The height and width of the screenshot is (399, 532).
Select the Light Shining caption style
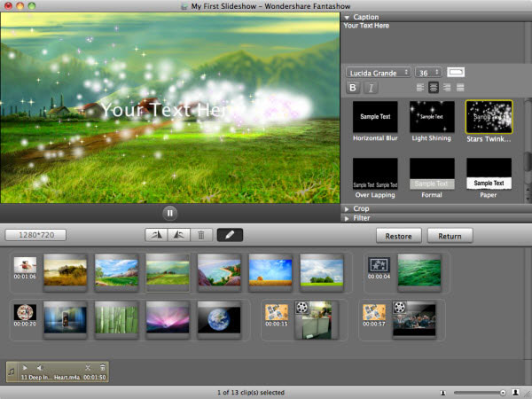tap(432, 117)
